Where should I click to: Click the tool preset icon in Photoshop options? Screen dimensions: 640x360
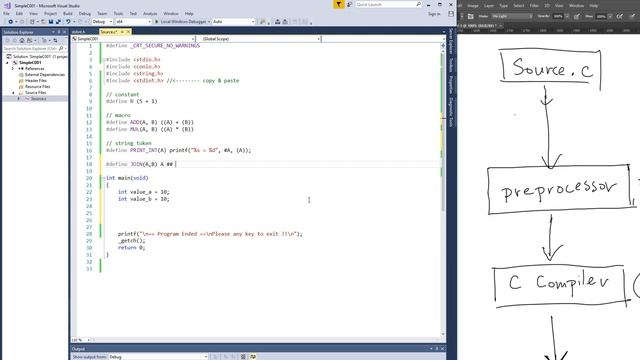470,16
